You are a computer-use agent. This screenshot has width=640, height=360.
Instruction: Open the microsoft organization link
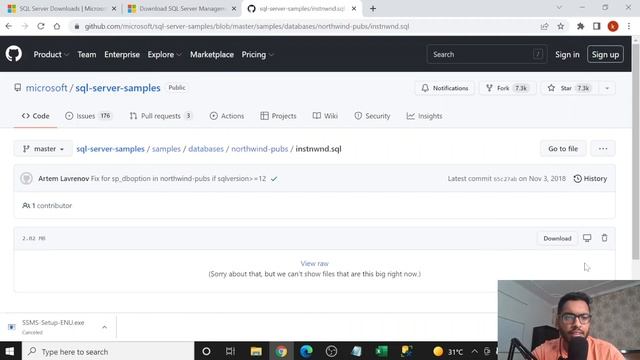47,88
